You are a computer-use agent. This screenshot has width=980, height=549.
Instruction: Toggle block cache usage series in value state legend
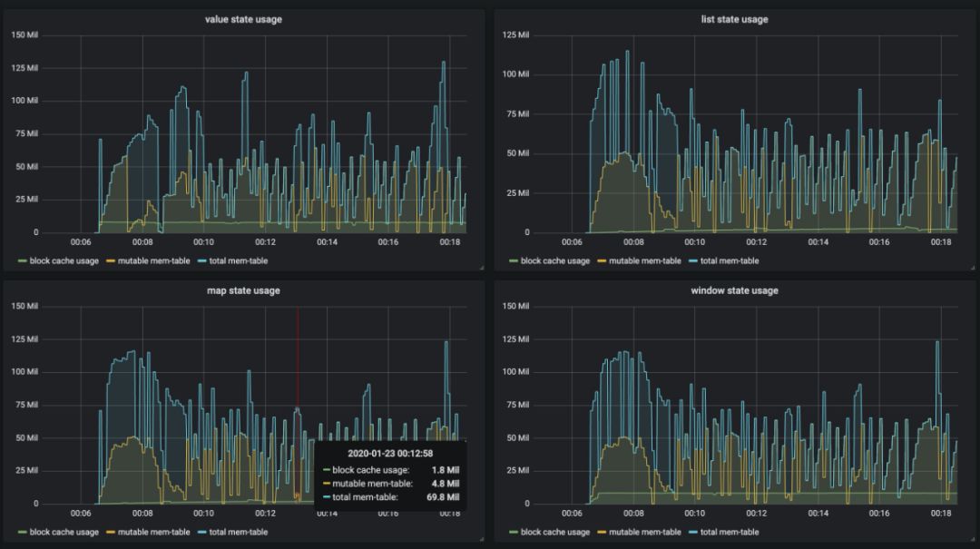(64, 261)
